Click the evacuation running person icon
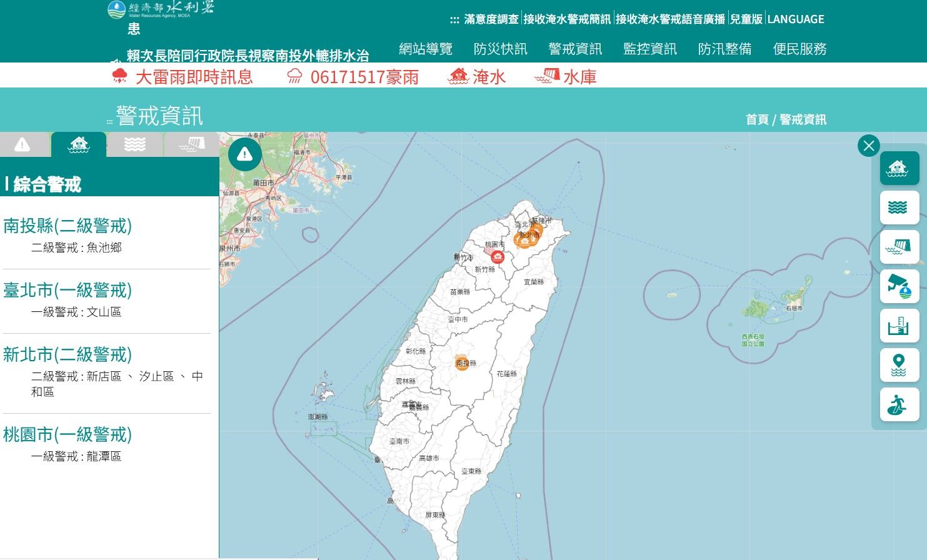The height and width of the screenshot is (560, 927). [899, 404]
